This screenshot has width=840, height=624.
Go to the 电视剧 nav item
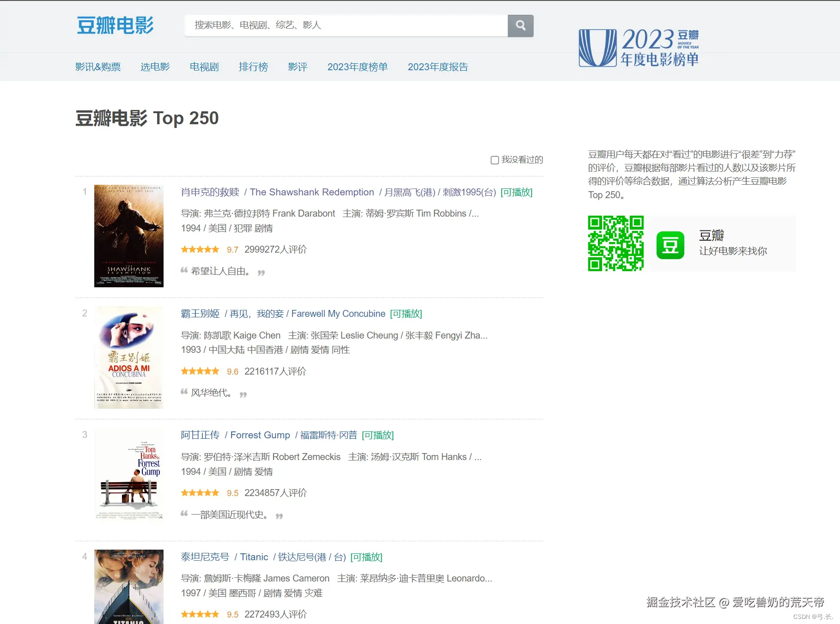point(204,67)
